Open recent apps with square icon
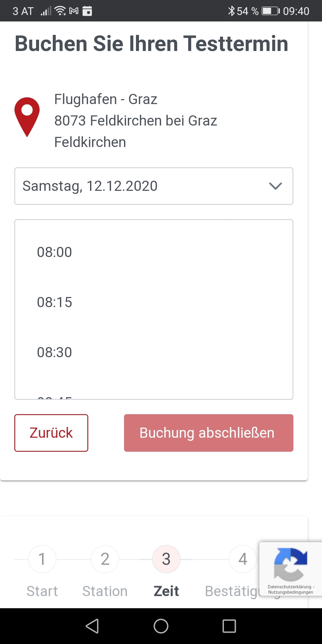This screenshot has width=322, height=644. 229,626
